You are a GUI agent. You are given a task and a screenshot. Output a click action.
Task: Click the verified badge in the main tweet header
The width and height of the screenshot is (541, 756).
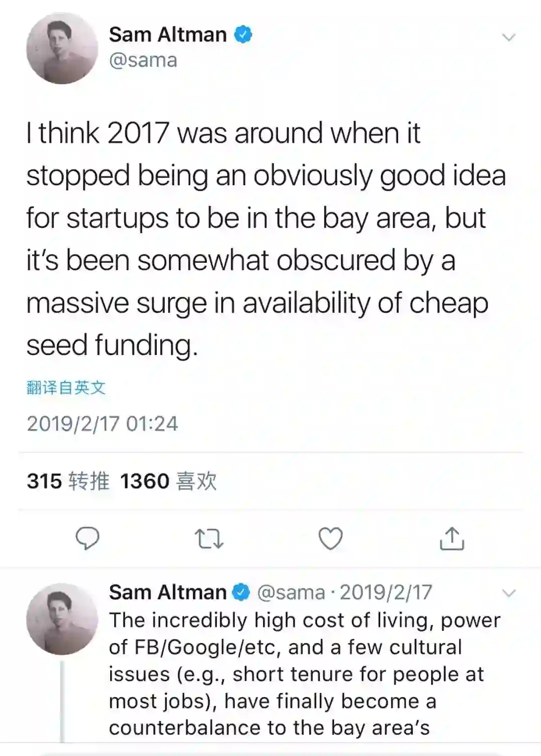(243, 35)
